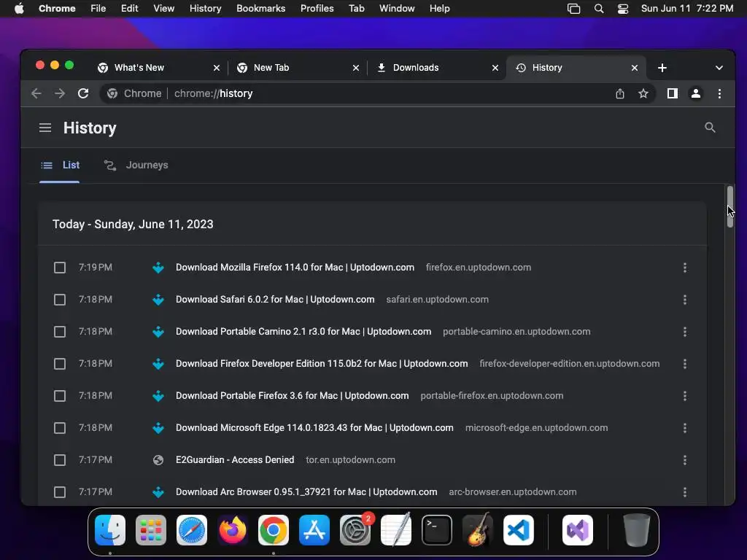
Task: Open the Bookmarks menu in menu bar
Action: 260,9
